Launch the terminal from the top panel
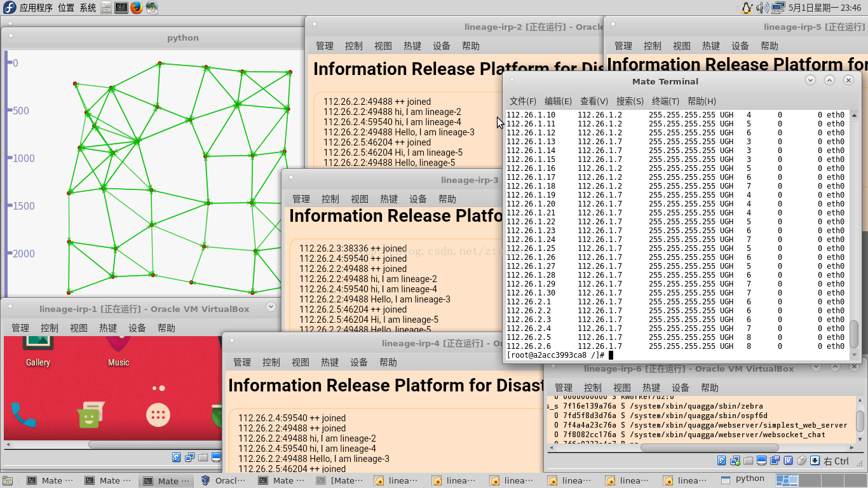This screenshot has height=488, width=868. click(121, 8)
